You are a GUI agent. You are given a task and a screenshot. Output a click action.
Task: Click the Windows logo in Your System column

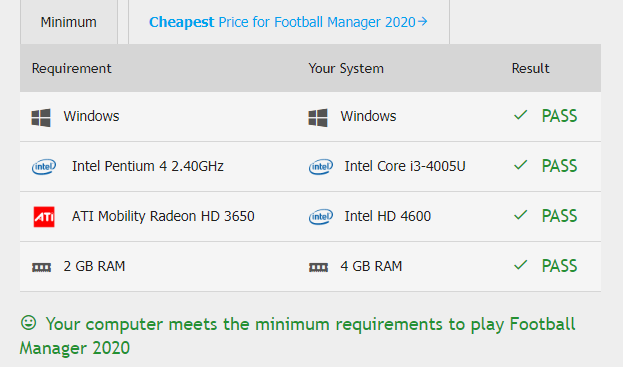(x=318, y=118)
